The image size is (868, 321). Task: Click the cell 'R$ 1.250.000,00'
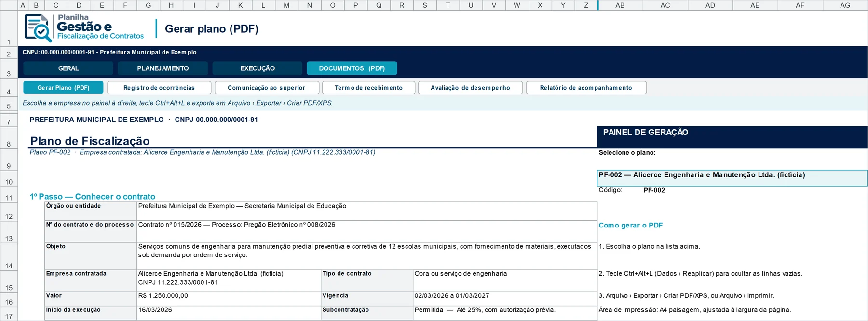coord(229,299)
